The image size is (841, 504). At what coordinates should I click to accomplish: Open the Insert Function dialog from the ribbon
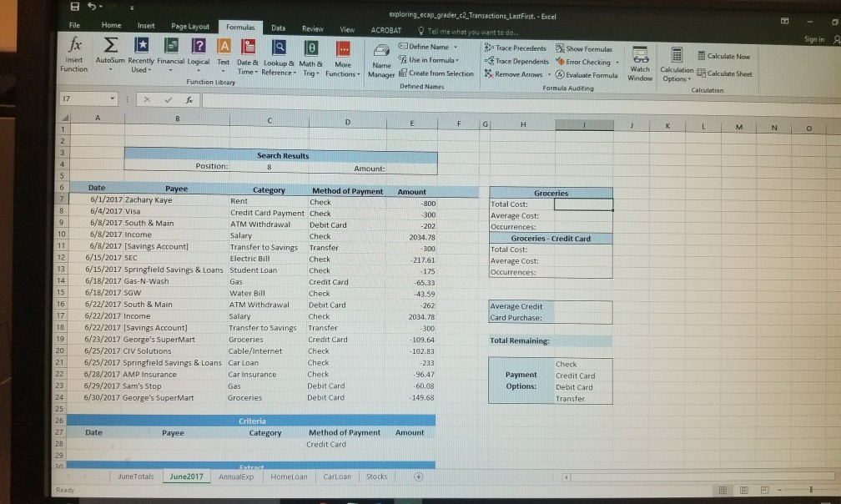[x=74, y=54]
